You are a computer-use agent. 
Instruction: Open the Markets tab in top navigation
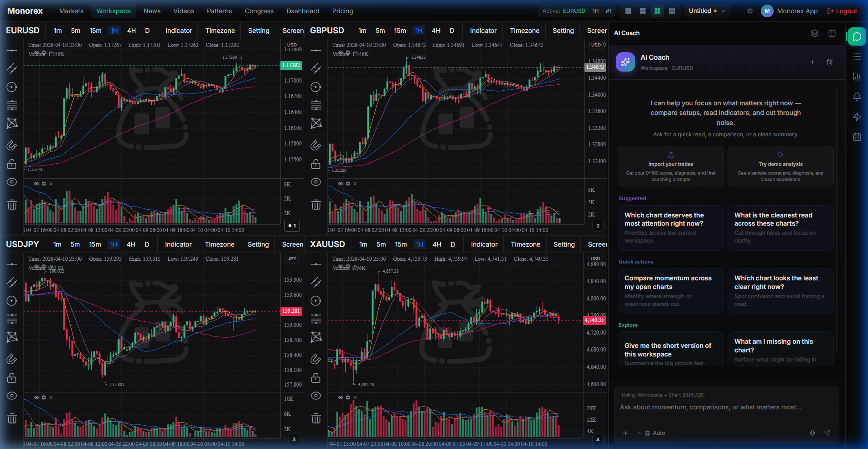point(71,11)
